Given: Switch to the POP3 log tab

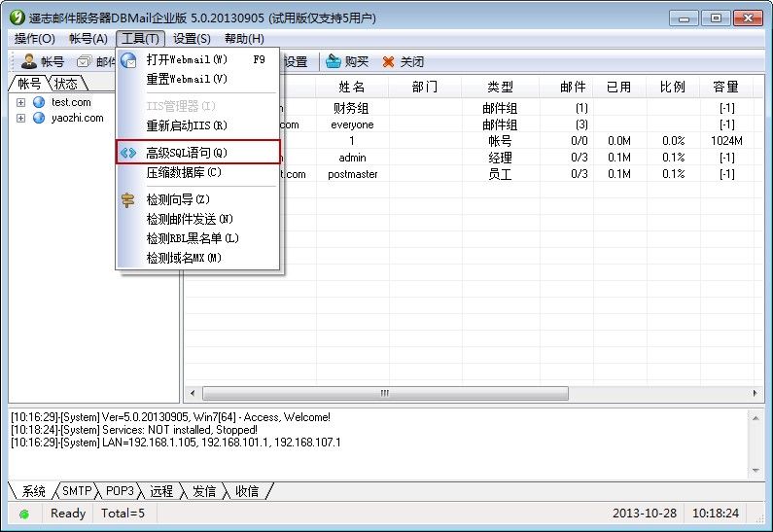Looking at the screenshot, I should pyautogui.click(x=120, y=491).
